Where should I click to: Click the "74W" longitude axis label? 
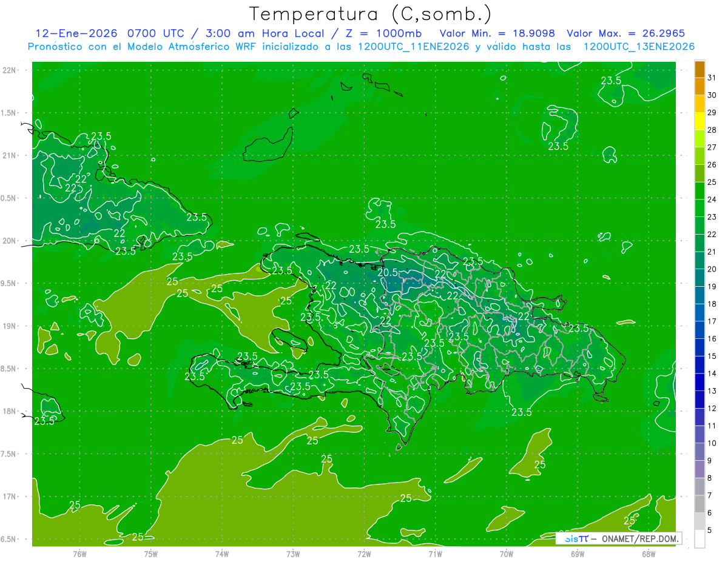[x=222, y=554]
